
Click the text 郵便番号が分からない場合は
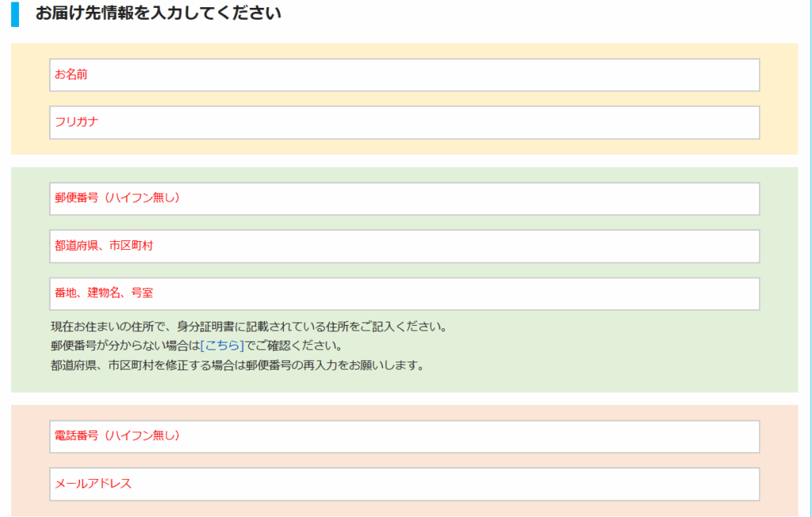124,347
